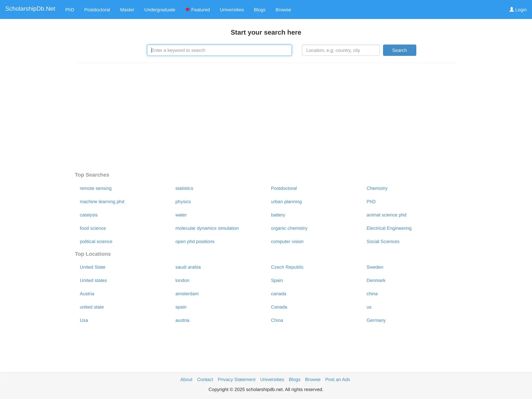Open the 'Sweden' location link
The image size is (532, 399).
point(375,267)
